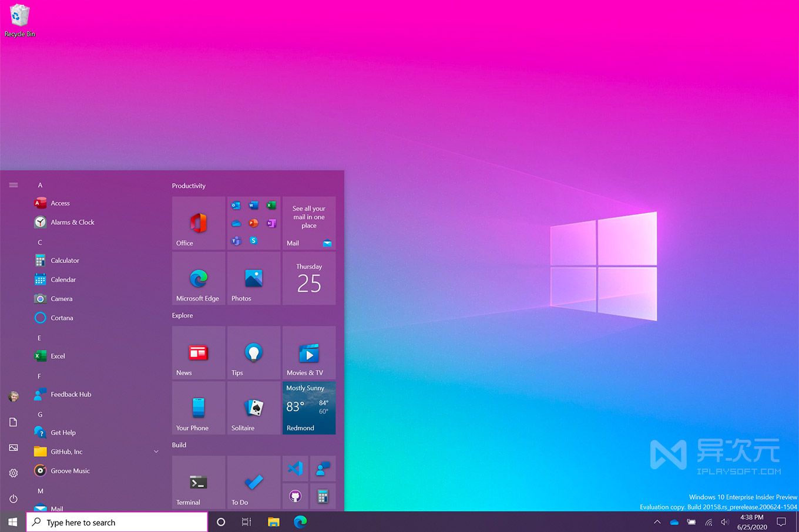Open the News tile
Viewport: 799px width, 532px height.
tap(198, 352)
